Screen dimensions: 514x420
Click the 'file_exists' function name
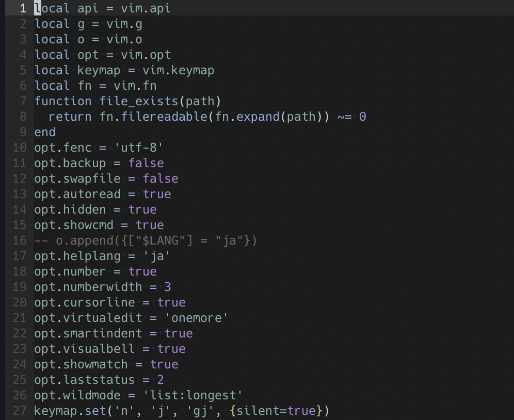click(x=139, y=101)
